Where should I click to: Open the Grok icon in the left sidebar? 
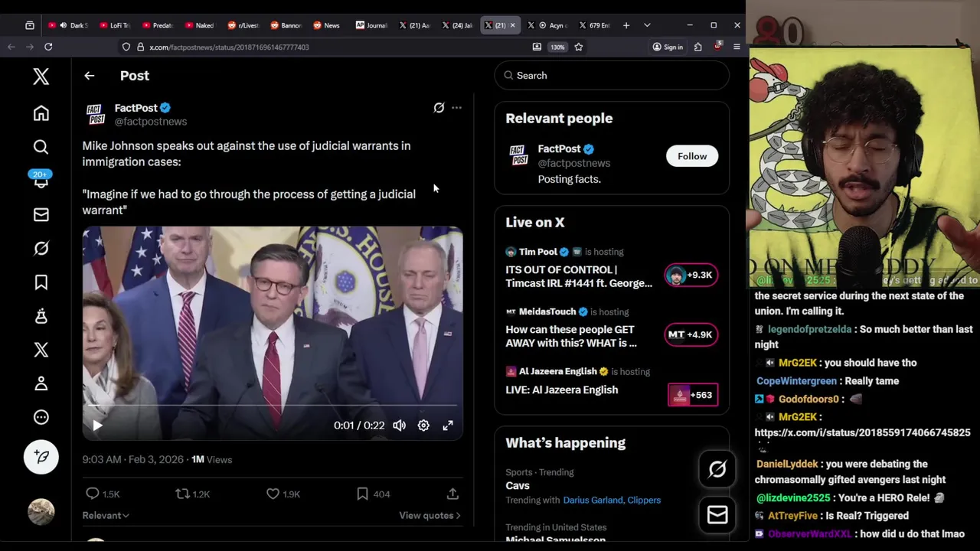41,249
